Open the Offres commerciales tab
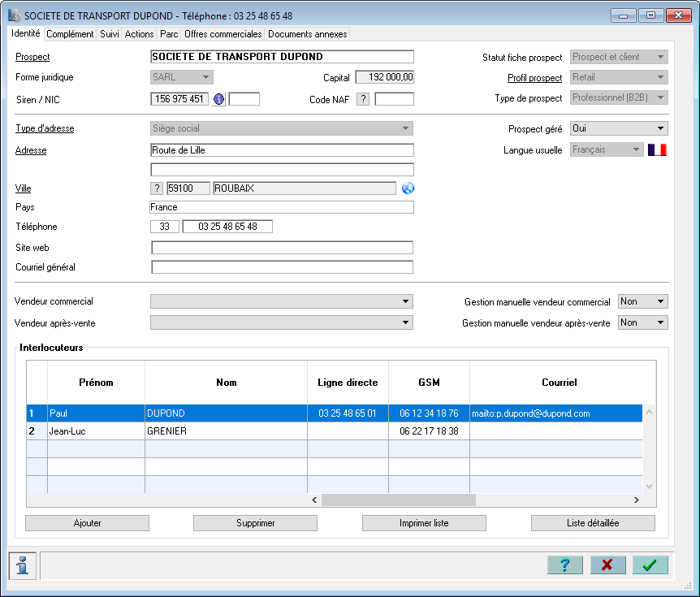The width and height of the screenshot is (700, 597). (223, 34)
